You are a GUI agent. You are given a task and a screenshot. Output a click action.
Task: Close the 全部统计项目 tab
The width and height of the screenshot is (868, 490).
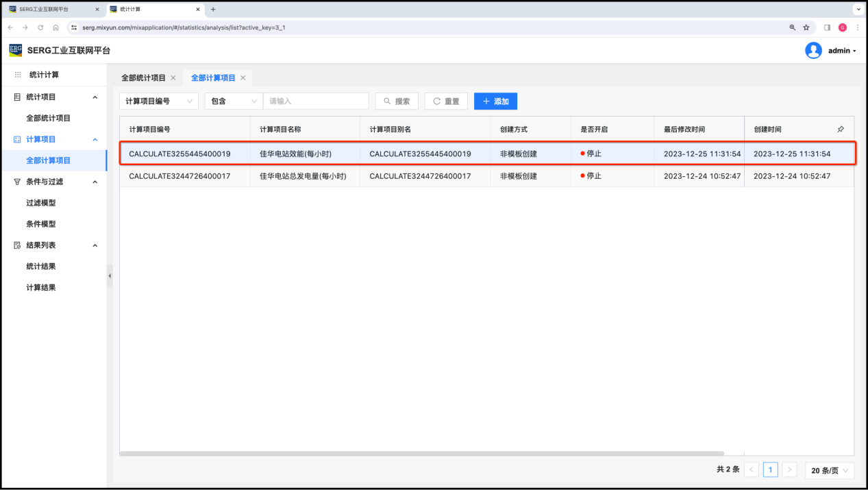coord(173,78)
